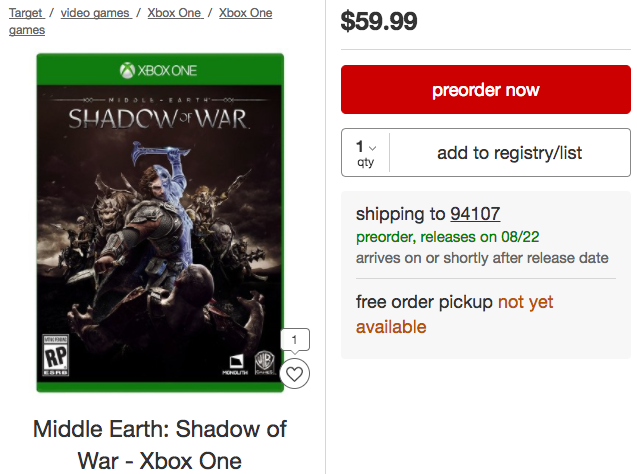637x474 pixels.
Task: Click the Middle Earth: Shadow of War title
Action: [160, 444]
